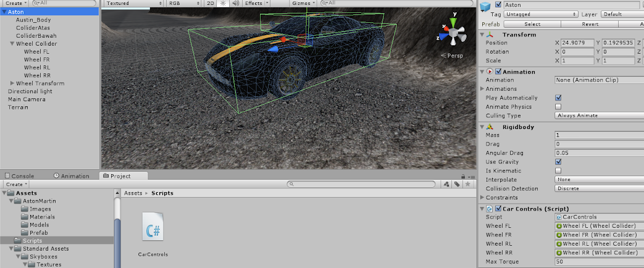Click the Aston game object cube icon
The image size is (644, 268).
coord(486,6)
